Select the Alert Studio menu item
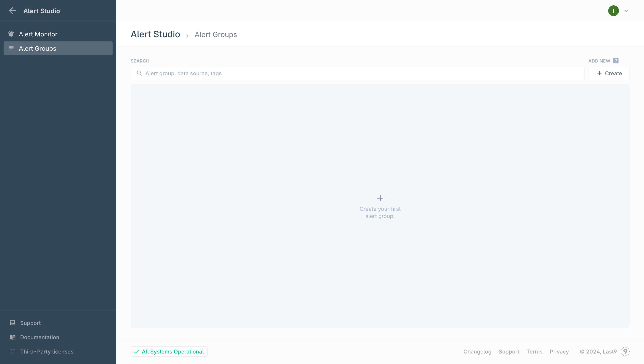644x364 pixels. 42,10
